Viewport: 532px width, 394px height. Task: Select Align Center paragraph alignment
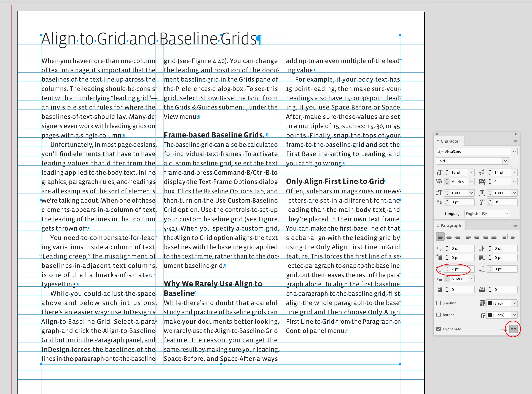449,236
